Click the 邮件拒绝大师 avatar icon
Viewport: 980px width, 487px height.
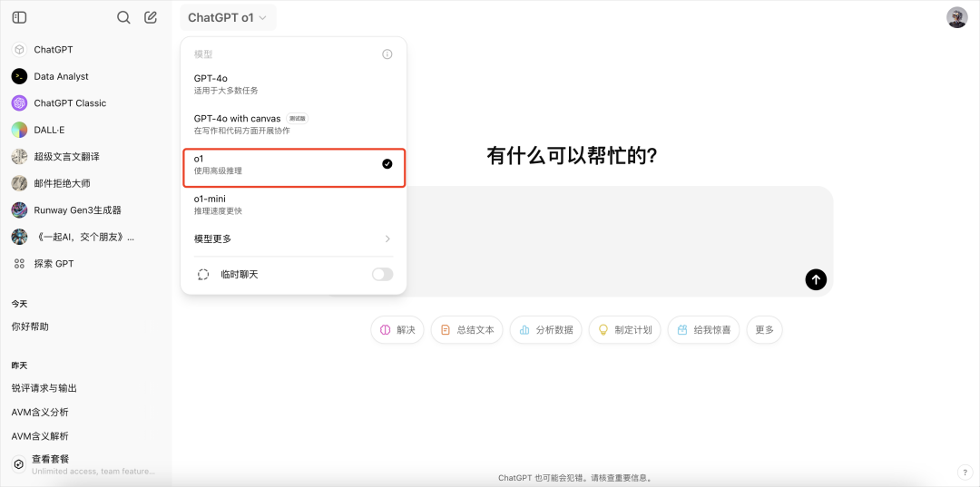[x=19, y=183]
